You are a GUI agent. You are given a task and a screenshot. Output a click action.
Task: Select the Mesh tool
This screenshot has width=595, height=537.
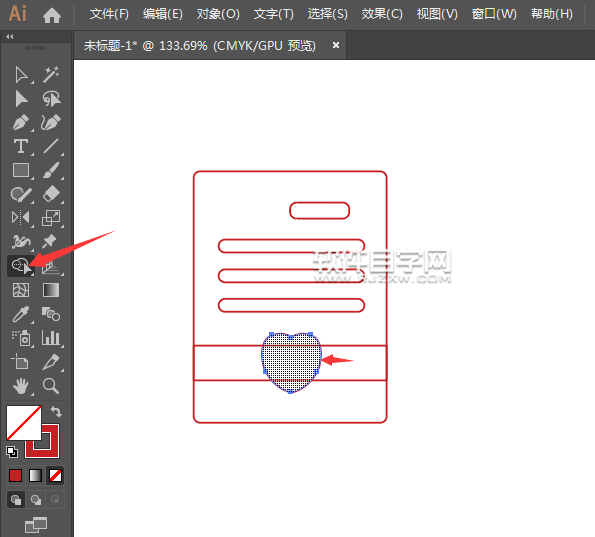[21, 290]
